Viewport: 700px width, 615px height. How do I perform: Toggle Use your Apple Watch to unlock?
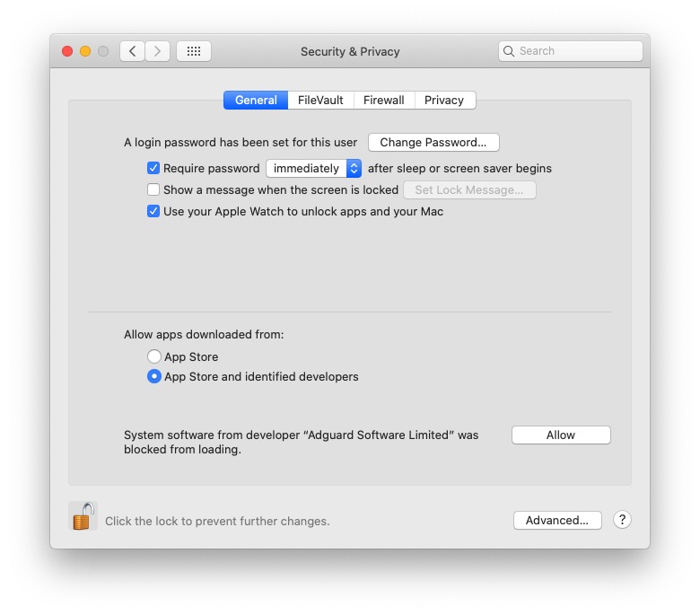point(153,212)
